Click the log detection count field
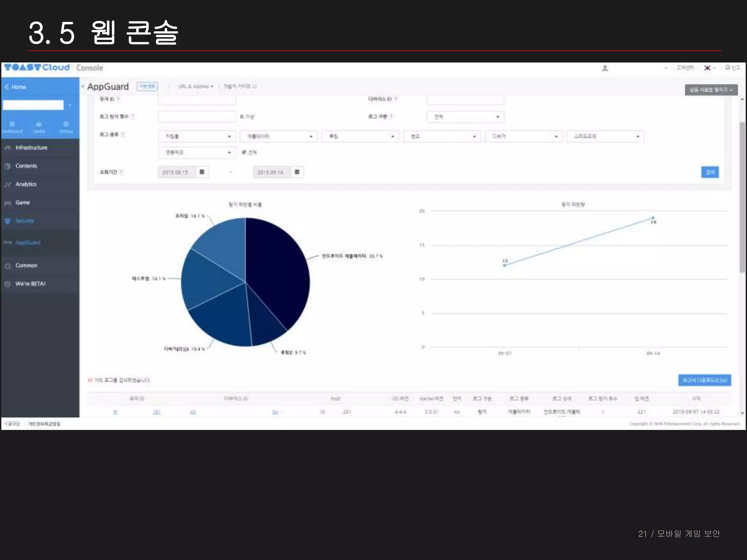Viewport: 747px width, 560px height. point(197,117)
